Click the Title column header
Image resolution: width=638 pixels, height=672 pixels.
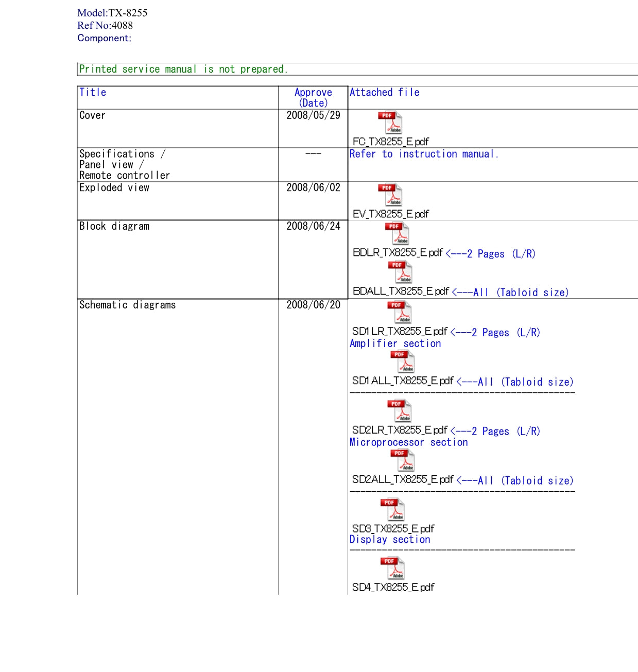click(x=93, y=93)
